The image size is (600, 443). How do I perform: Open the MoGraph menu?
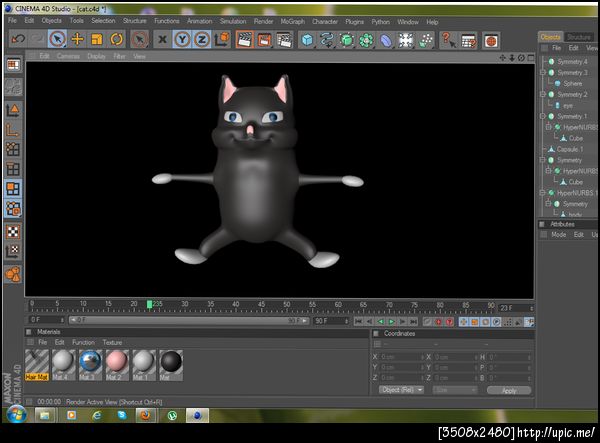[292, 21]
